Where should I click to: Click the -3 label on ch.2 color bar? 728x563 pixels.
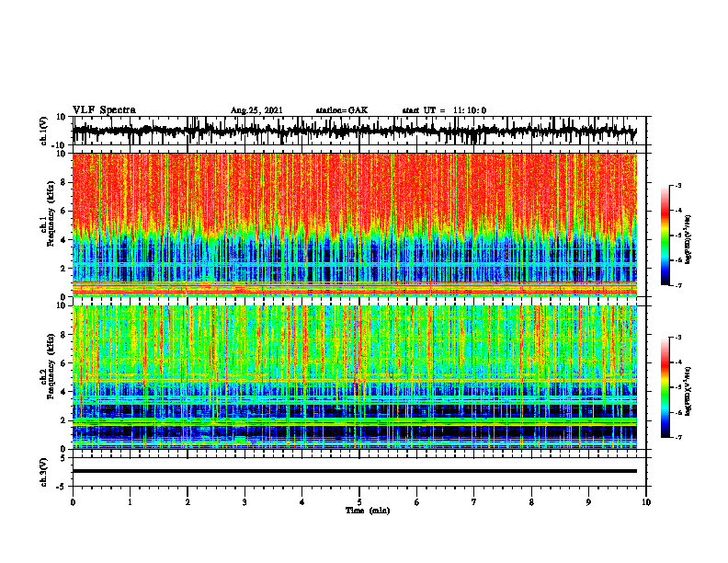pyautogui.click(x=678, y=338)
